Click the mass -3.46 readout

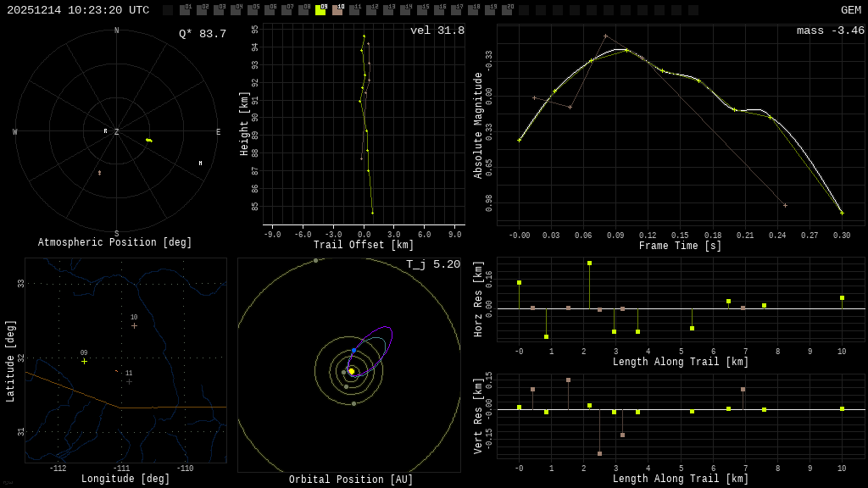(830, 31)
